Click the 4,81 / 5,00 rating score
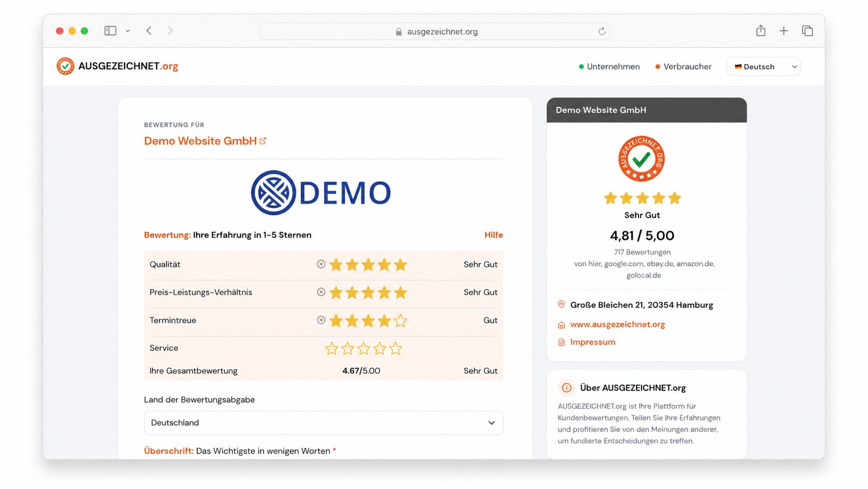Image resolution: width=868 pixels, height=489 pixels. (x=642, y=235)
